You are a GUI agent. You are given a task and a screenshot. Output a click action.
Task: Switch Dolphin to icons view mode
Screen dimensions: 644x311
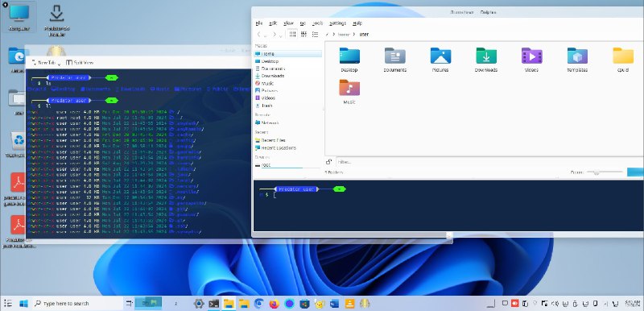[292, 34]
